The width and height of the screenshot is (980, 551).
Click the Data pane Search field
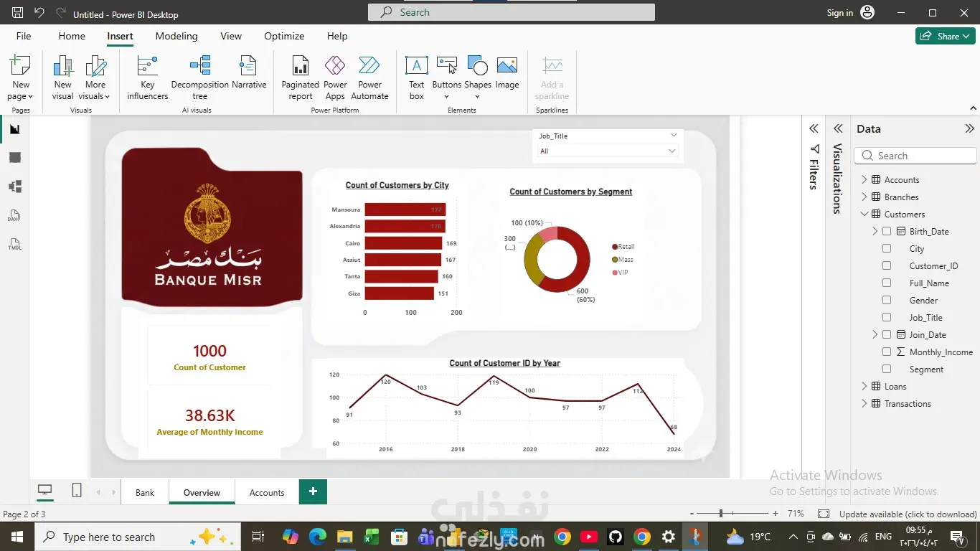tap(915, 156)
